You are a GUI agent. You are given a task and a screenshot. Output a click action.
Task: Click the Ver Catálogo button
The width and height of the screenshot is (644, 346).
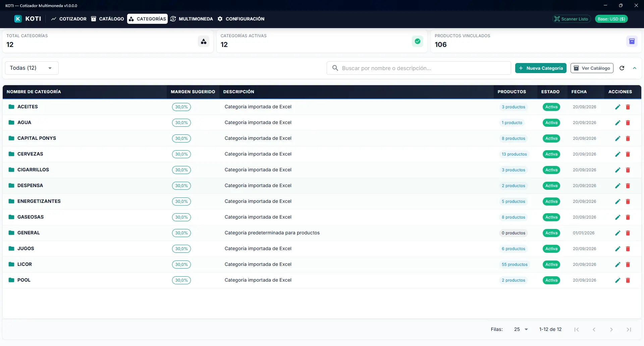coord(592,68)
